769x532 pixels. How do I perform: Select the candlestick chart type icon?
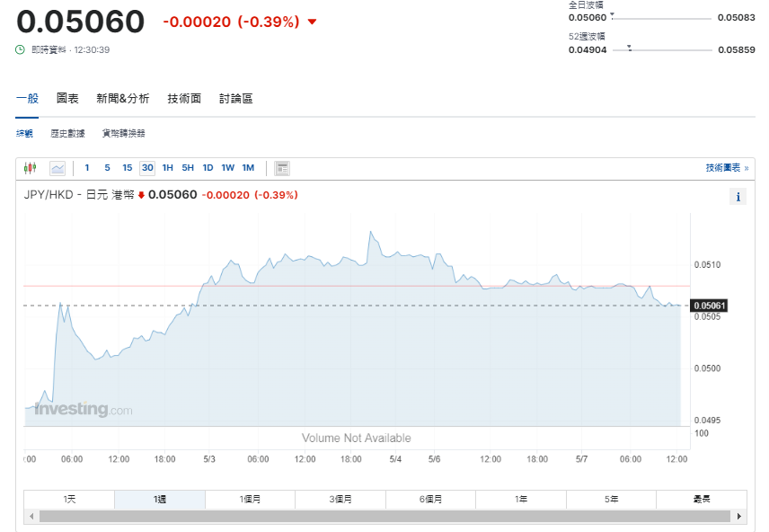coord(31,168)
